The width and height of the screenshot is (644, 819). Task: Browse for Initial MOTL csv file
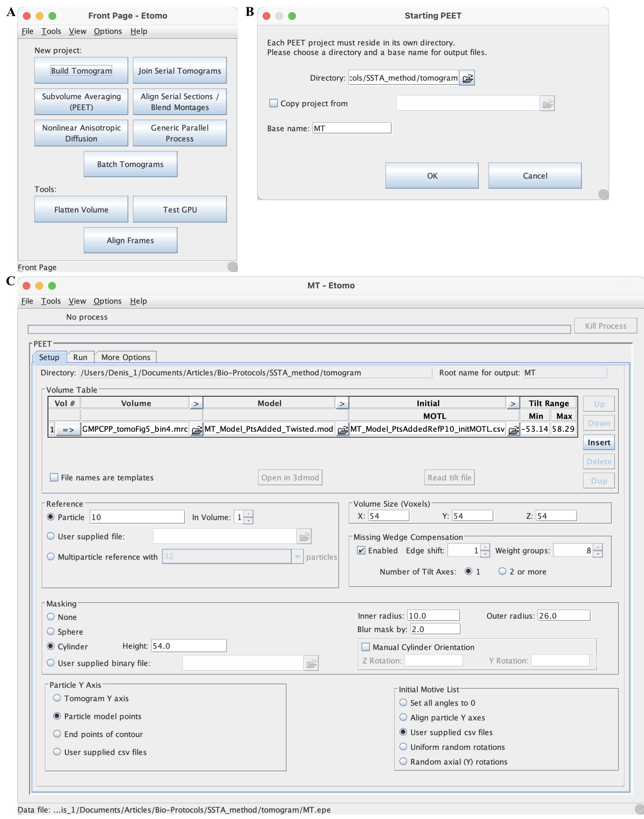(x=513, y=429)
